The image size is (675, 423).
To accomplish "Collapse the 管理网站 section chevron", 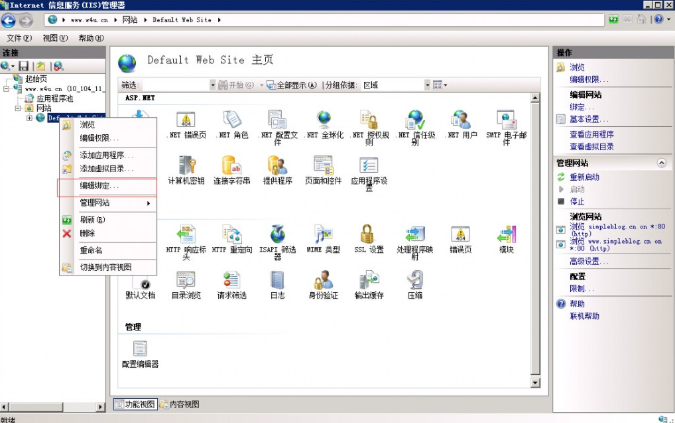I will (662, 163).
